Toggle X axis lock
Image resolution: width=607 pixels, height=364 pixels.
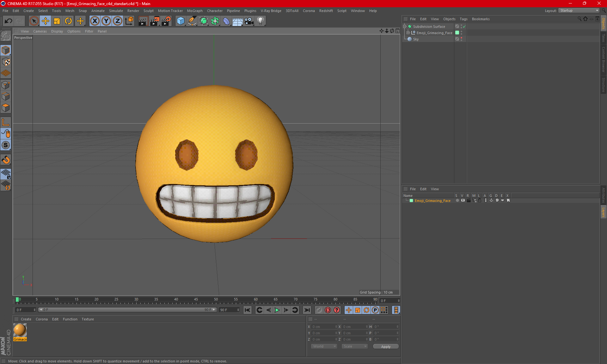tap(95, 21)
